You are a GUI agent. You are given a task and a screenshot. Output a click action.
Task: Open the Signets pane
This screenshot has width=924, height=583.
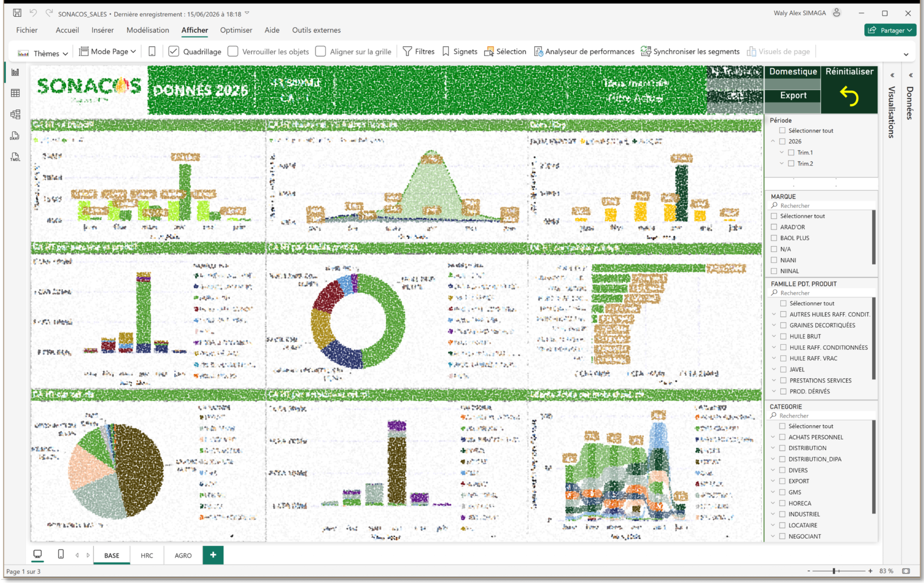(x=460, y=51)
